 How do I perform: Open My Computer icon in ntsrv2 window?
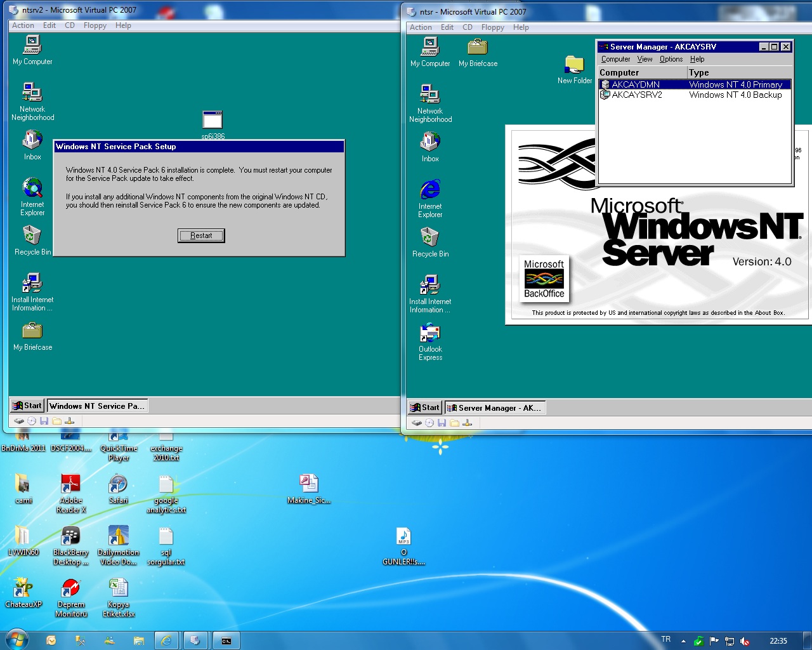[x=32, y=50]
